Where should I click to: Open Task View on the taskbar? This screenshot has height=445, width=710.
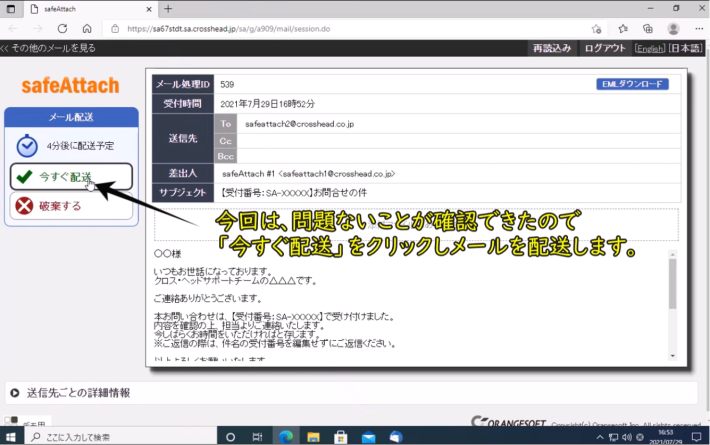click(x=257, y=437)
